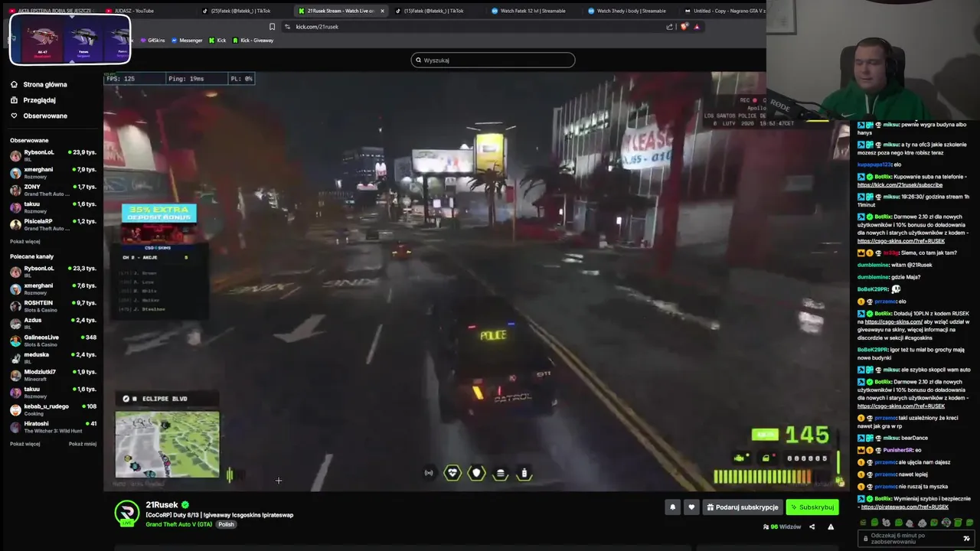Screen dimensions: 980x551
Task: Expand Obserwowane list with Pokaż więcej
Action: [x=24, y=241]
